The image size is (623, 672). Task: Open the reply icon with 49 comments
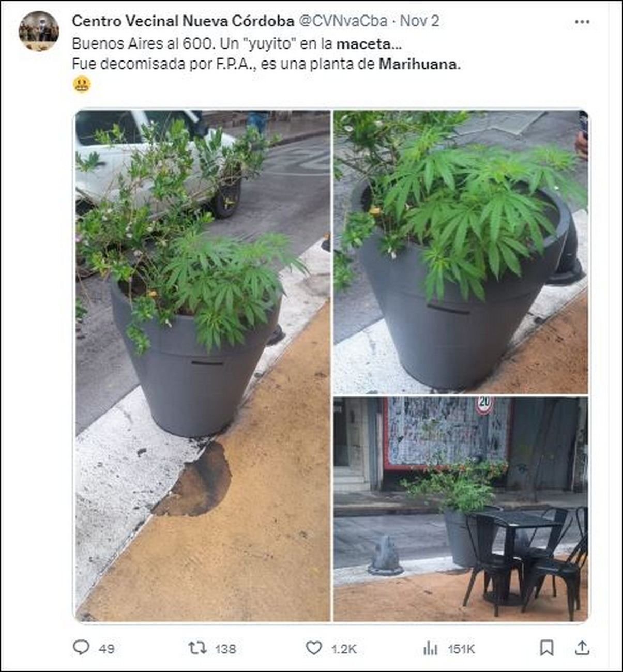81,647
